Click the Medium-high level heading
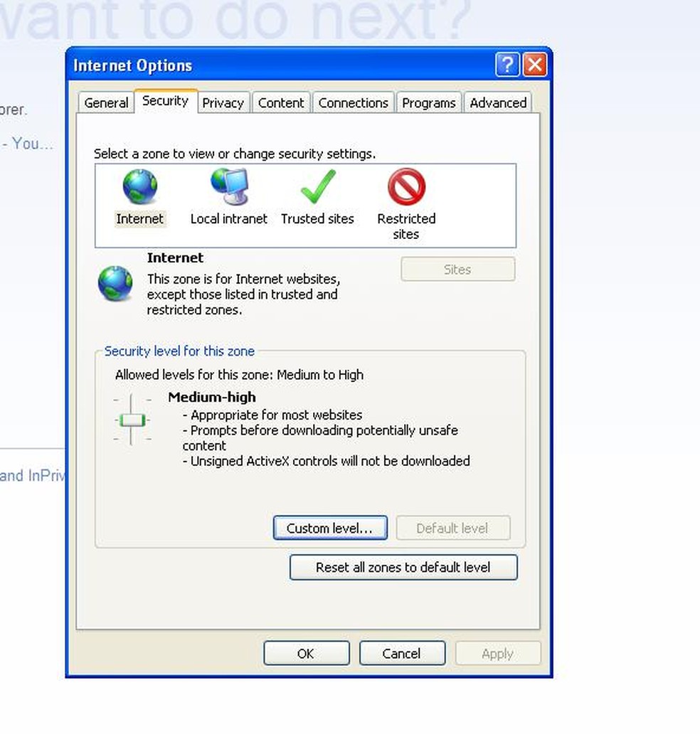700x734 pixels. (212, 397)
